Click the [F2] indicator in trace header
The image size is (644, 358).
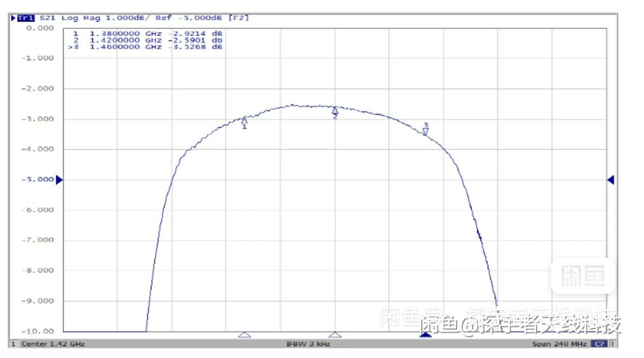[x=239, y=18]
